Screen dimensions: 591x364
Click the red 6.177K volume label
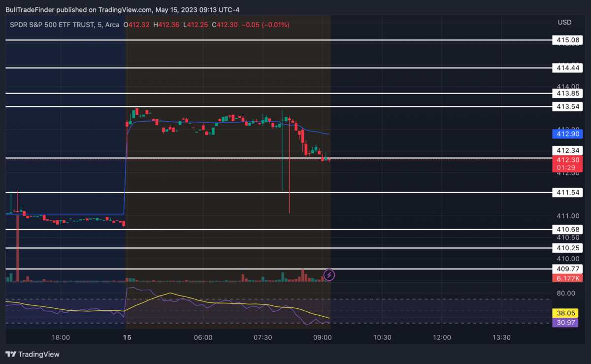(567, 278)
